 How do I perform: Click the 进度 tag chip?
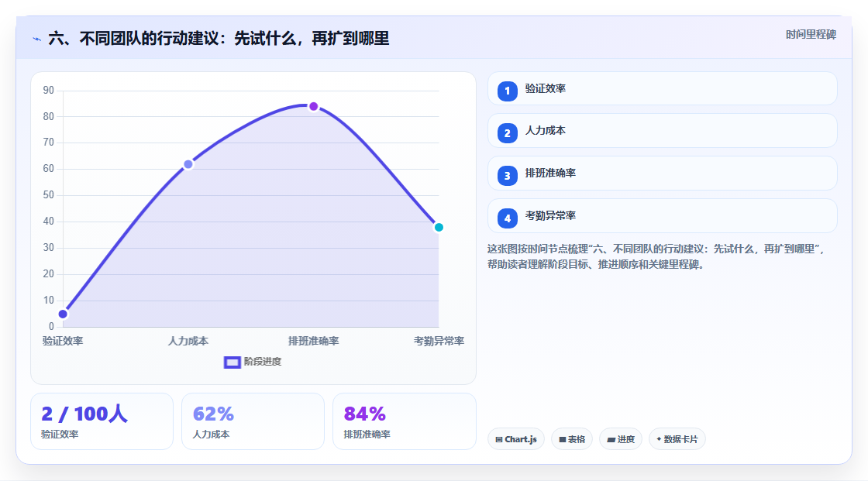click(621, 439)
